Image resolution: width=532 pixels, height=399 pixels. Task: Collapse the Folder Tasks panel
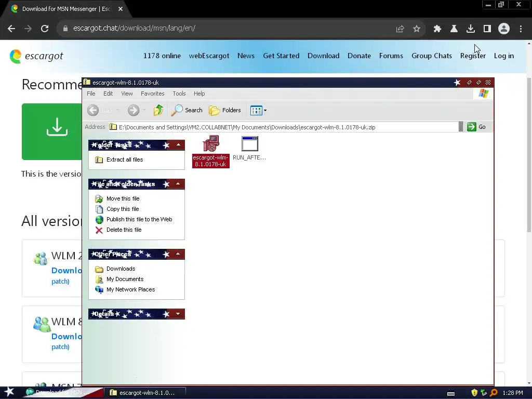coord(178,145)
